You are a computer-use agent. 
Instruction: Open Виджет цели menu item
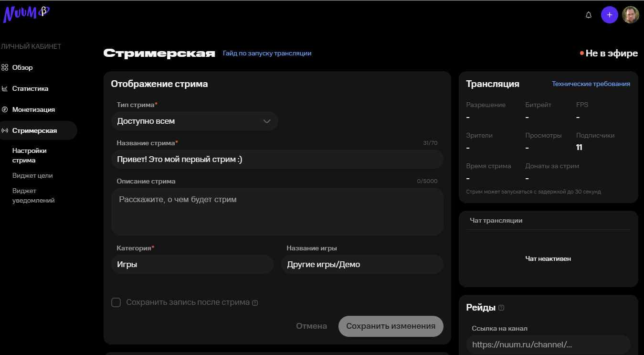(32, 176)
